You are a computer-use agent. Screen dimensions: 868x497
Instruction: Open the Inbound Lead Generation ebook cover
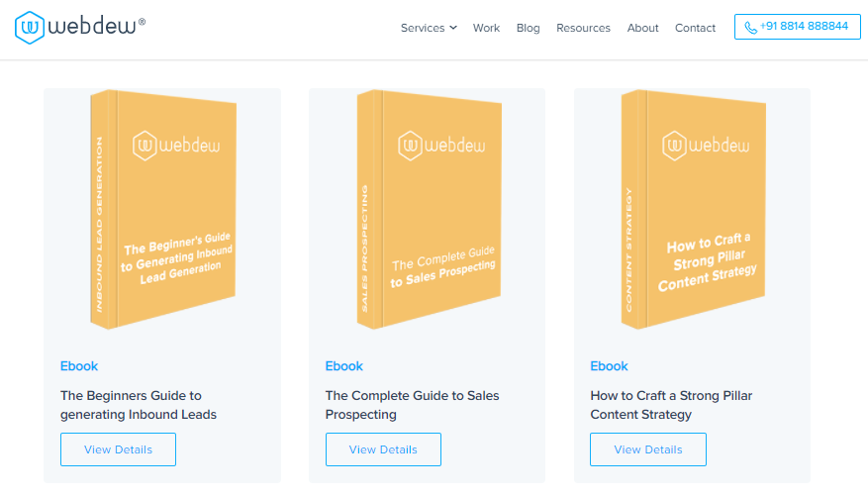tap(163, 208)
